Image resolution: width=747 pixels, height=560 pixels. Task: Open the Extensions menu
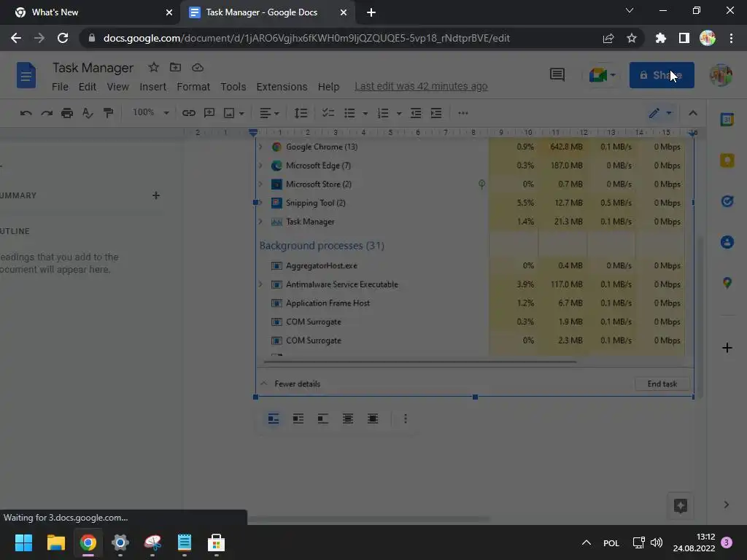[282, 87]
